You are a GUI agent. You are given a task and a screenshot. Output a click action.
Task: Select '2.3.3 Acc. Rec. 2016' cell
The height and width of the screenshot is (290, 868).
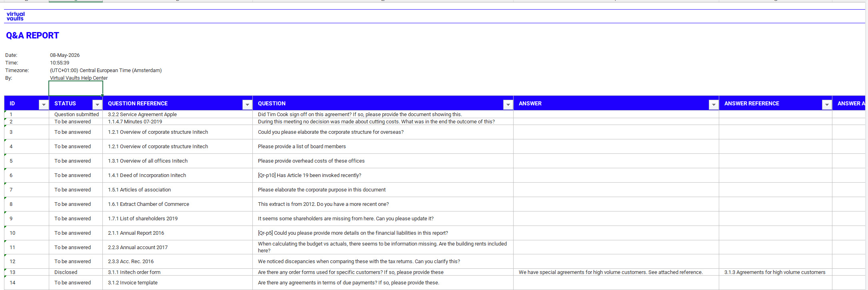[x=178, y=261]
